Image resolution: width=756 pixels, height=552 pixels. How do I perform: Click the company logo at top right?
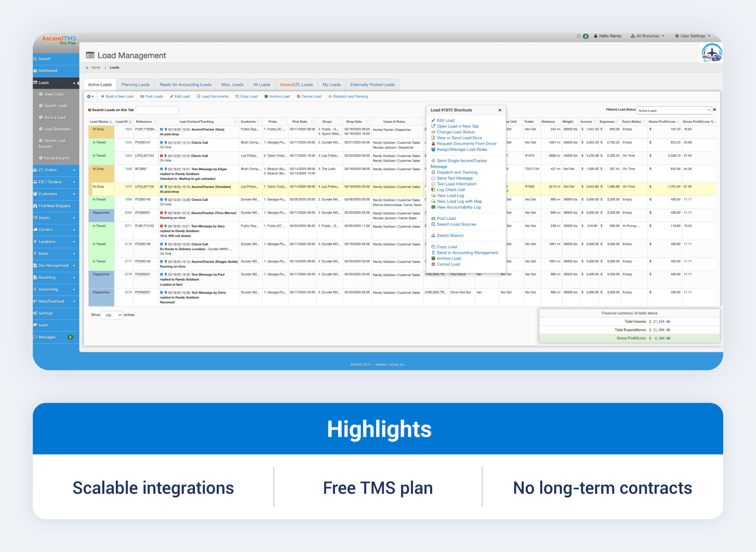click(x=712, y=53)
